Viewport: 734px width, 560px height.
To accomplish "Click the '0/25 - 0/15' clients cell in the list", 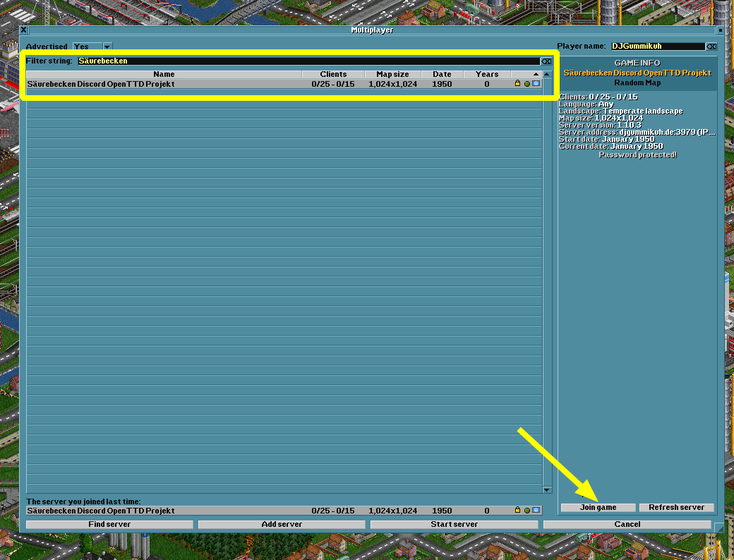I will (333, 84).
